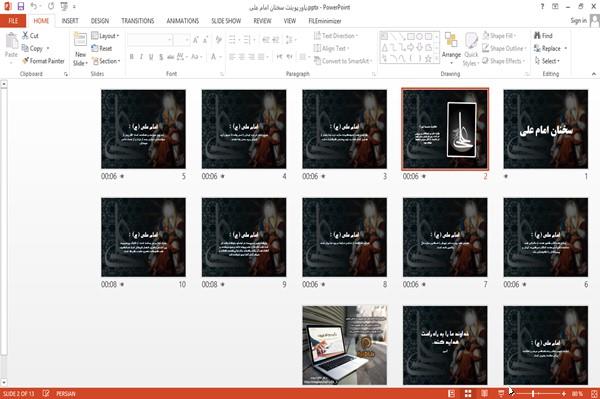Click the Sign in link
The width and height of the screenshot is (600, 399).
click(578, 21)
